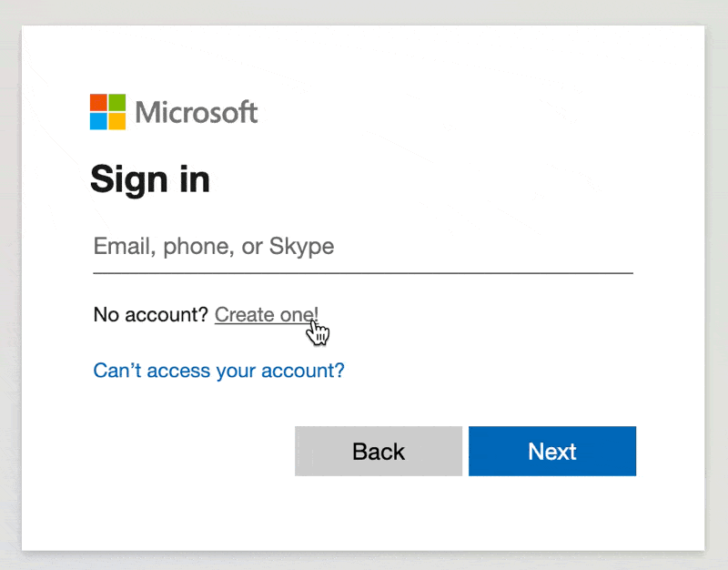Click the Microsoft wordmark text
This screenshot has width=728, height=570.
pyautogui.click(x=196, y=112)
